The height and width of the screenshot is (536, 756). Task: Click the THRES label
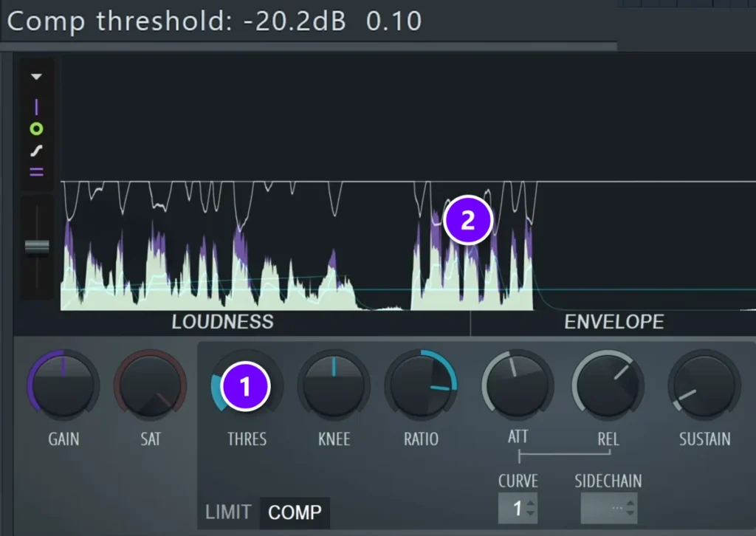coord(247,439)
